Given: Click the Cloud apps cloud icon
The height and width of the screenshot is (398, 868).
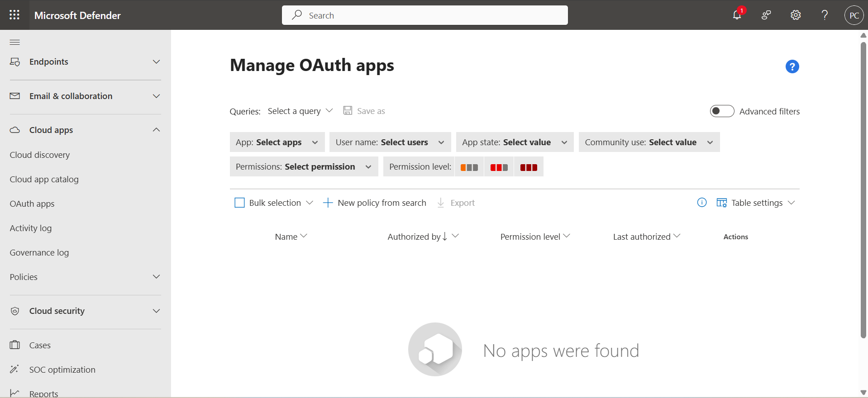Looking at the screenshot, I should (x=15, y=130).
